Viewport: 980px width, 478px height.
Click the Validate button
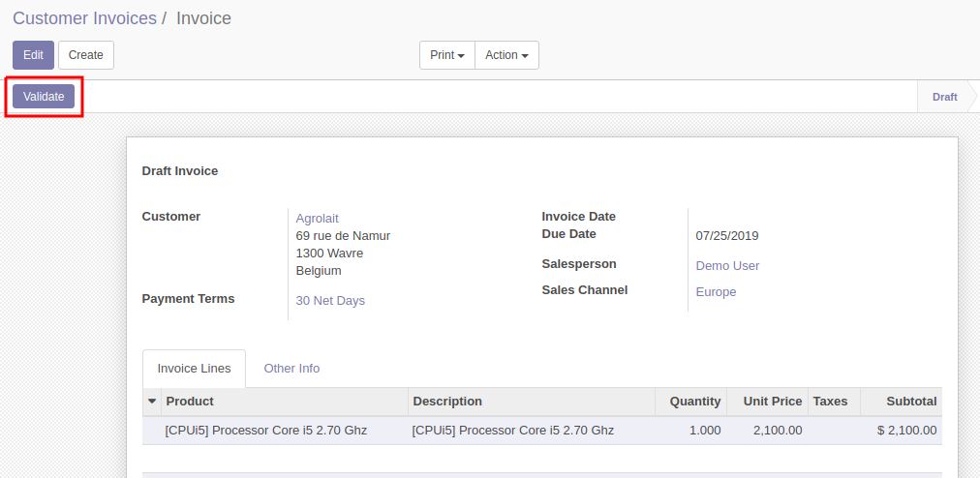(x=44, y=96)
